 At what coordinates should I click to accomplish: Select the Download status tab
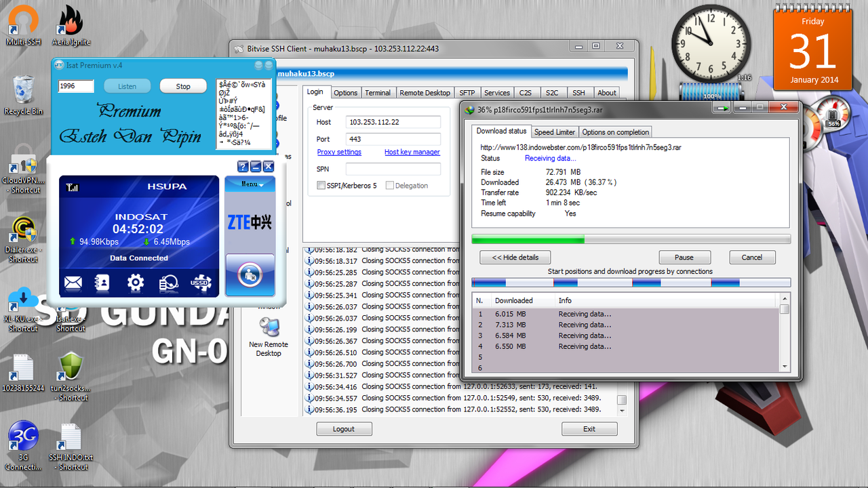[x=501, y=131]
